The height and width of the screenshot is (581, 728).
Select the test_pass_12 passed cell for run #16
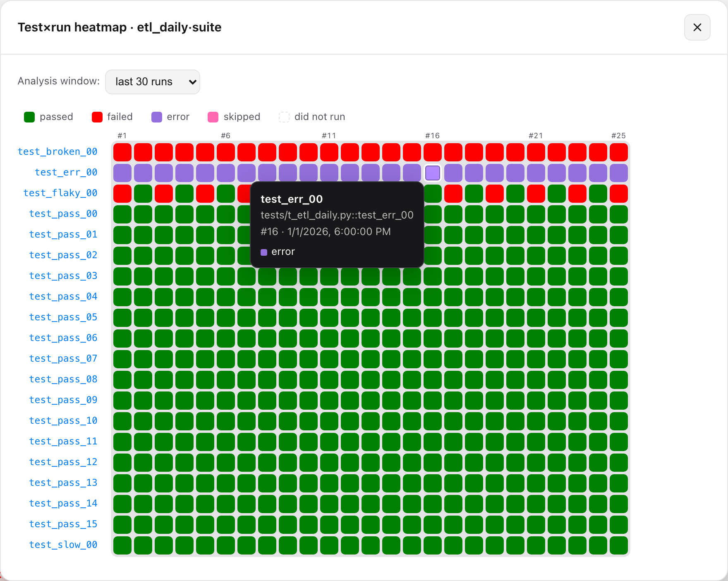tap(433, 463)
